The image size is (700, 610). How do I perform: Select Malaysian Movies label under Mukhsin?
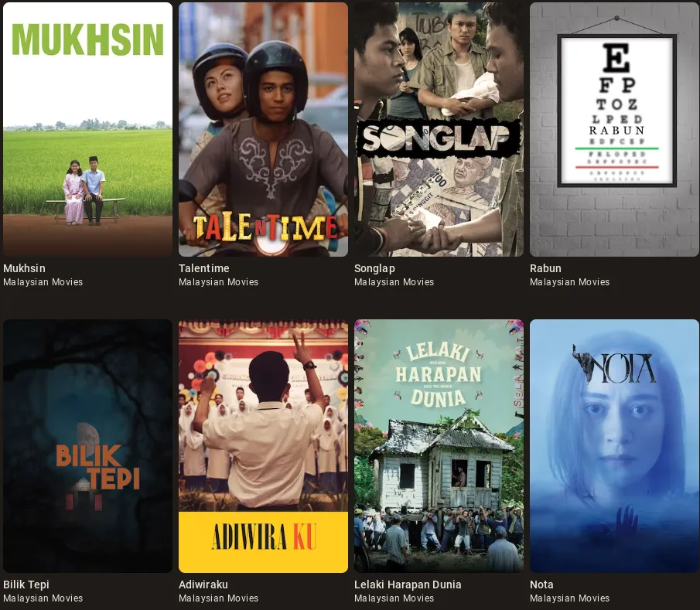click(43, 282)
